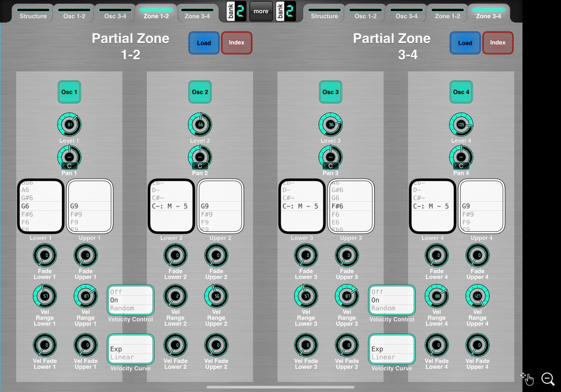Screen dimensions: 561x392
Task: Click the Vel Range Upper 2 knob
Action: click(x=217, y=296)
